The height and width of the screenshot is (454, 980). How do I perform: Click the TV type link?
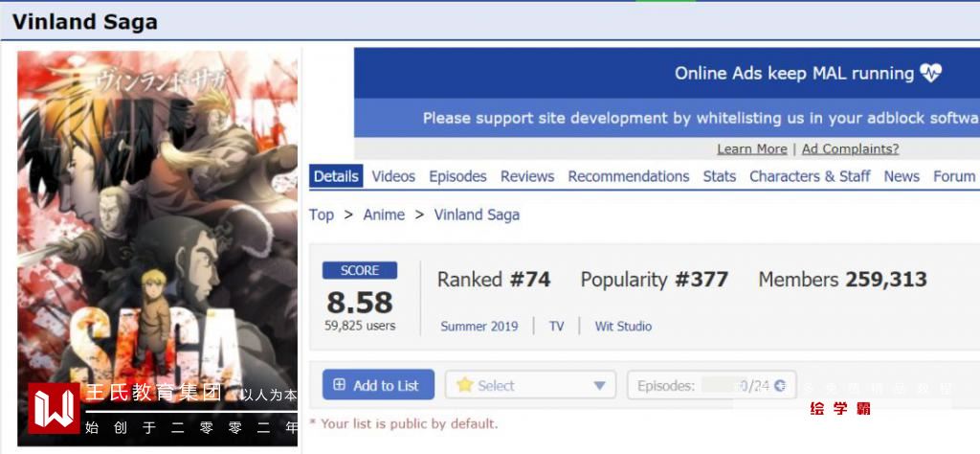coord(556,327)
